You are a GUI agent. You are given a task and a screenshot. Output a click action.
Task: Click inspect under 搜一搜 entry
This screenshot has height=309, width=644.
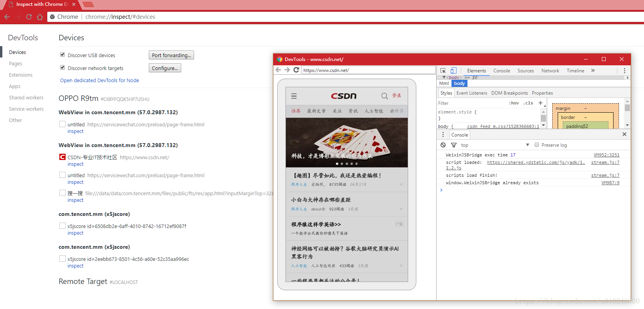point(75,200)
